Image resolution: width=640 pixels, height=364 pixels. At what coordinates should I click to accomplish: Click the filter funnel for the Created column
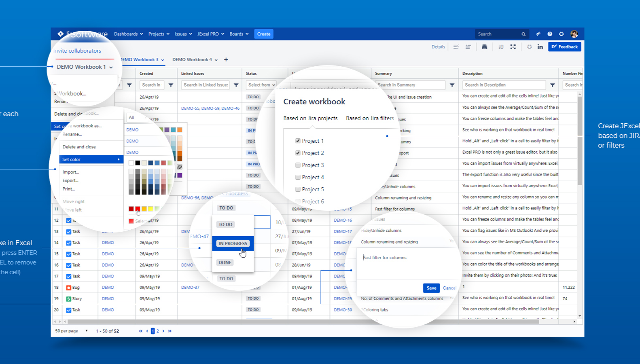[x=171, y=85]
